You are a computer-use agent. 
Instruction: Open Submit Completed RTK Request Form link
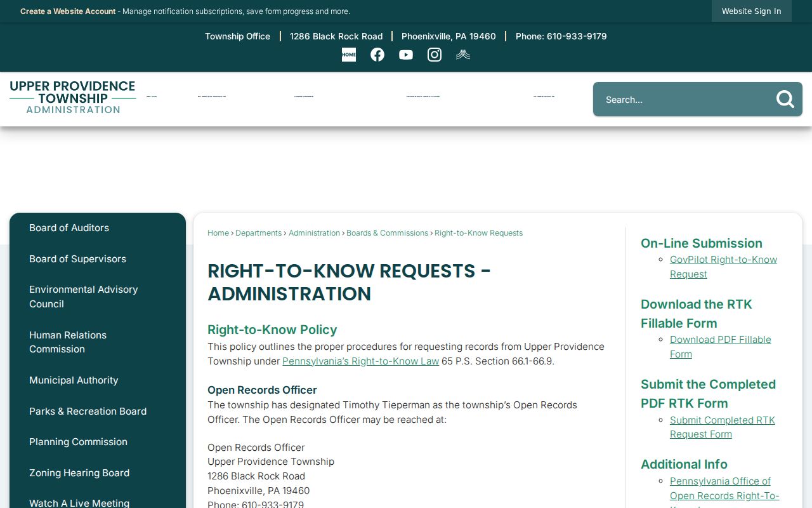(723, 427)
